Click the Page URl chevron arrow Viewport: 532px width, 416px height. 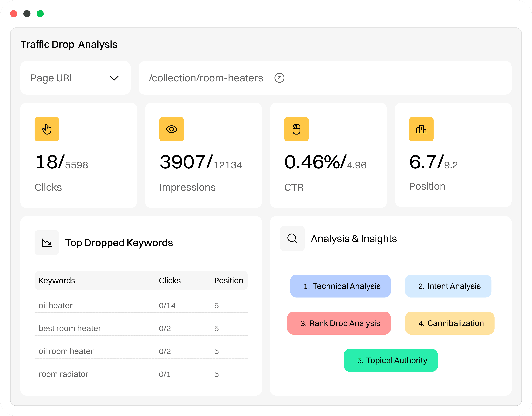pos(114,78)
